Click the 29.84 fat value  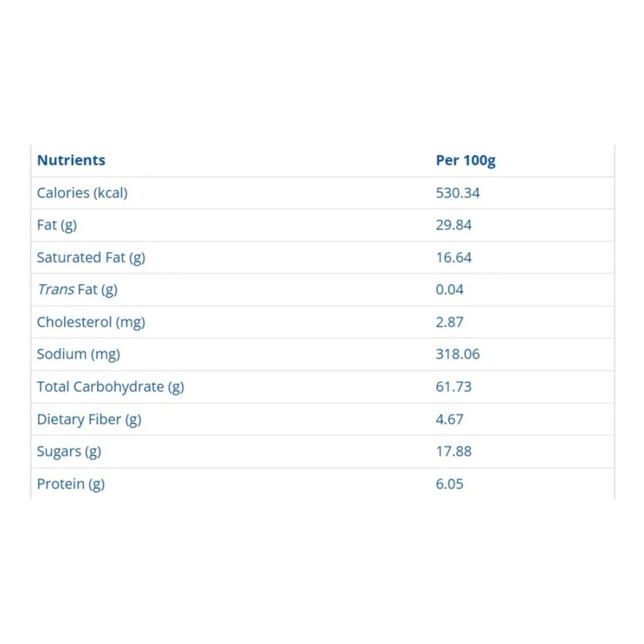point(453,225)
